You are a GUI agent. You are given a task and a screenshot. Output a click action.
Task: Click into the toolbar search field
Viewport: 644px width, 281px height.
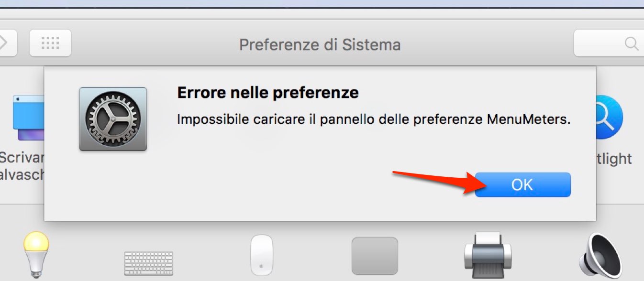click(609, 43)
